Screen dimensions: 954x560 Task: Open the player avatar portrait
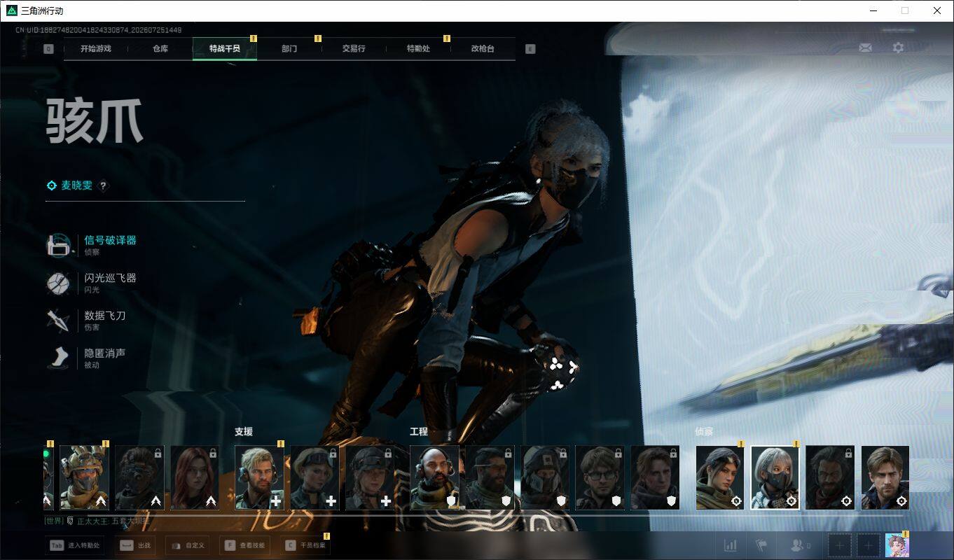pyautogui.click(x=897, y=545)
